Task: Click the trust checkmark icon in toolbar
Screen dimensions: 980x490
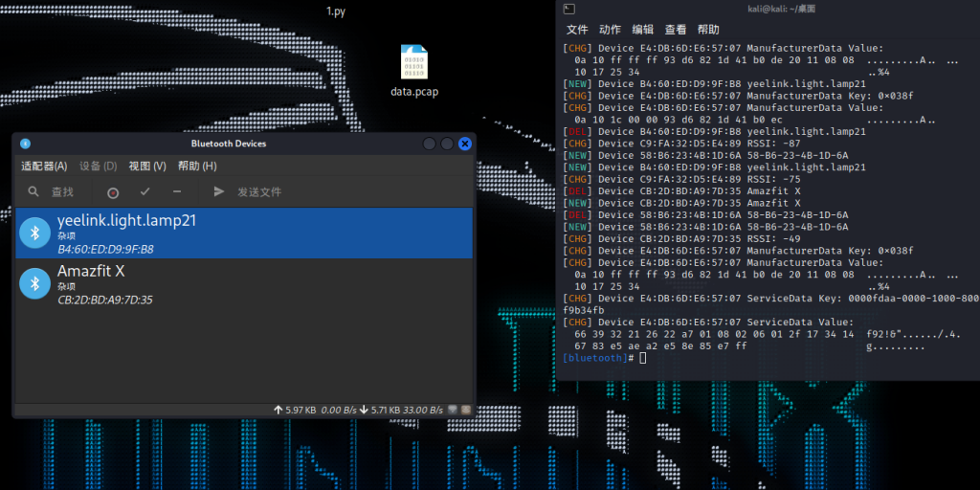Action: (x=145, y=192)
